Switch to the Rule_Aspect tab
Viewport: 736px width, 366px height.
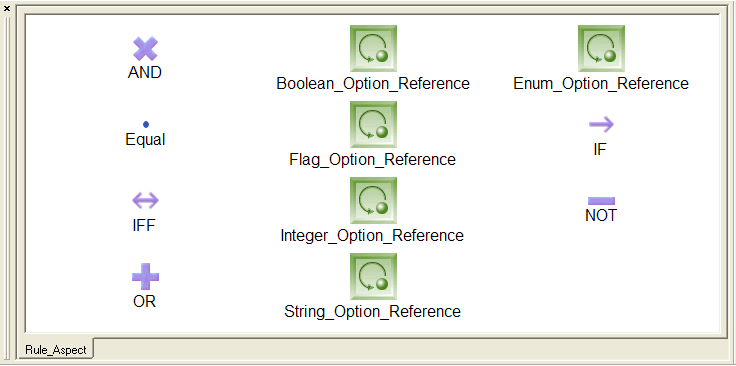tap(55, 350)
